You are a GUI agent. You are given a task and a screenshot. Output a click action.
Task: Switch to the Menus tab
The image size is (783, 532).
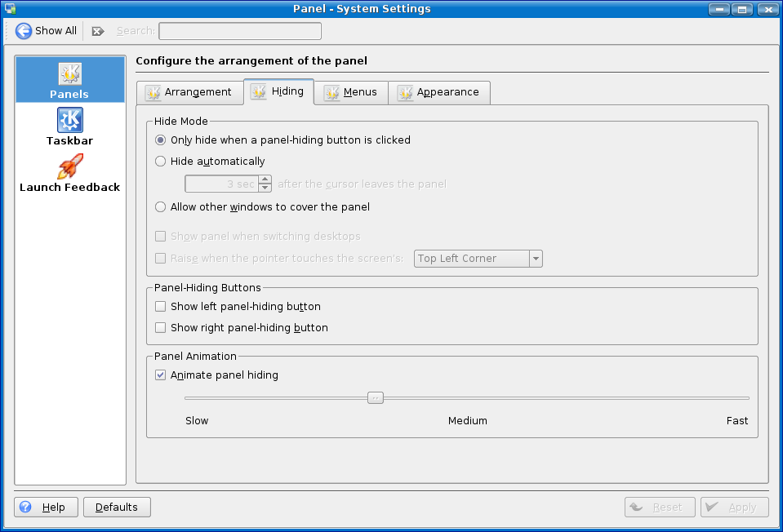coord(351,92)
